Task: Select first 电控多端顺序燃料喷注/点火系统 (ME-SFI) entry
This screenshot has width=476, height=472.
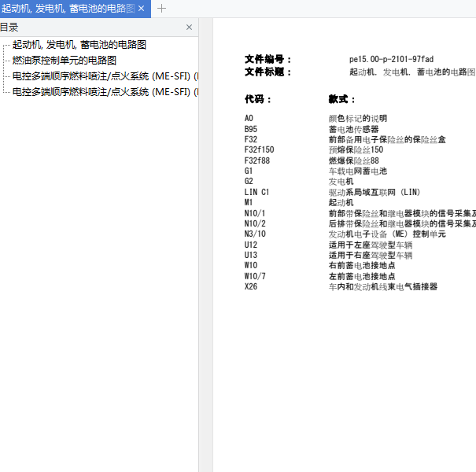Action: 105,76
